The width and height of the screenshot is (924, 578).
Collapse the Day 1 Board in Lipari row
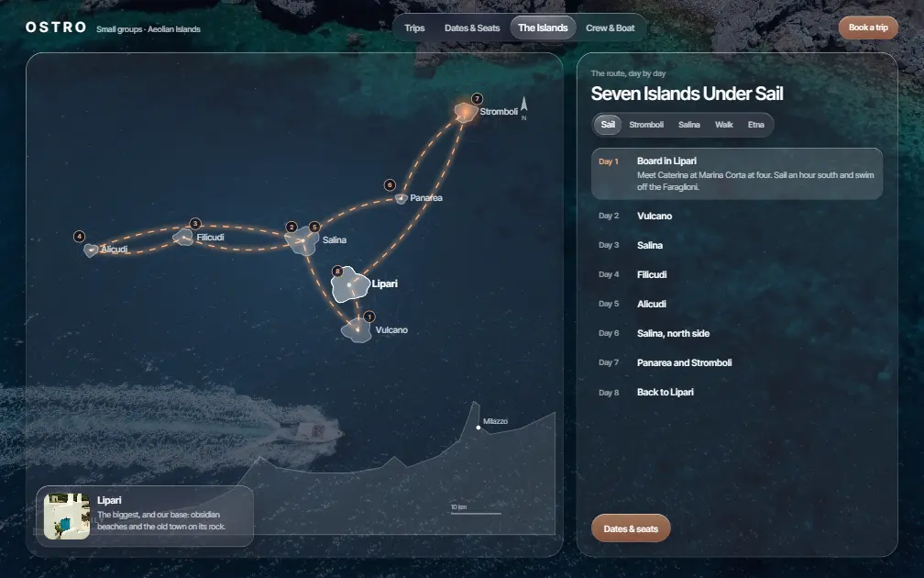coord(737,173)
